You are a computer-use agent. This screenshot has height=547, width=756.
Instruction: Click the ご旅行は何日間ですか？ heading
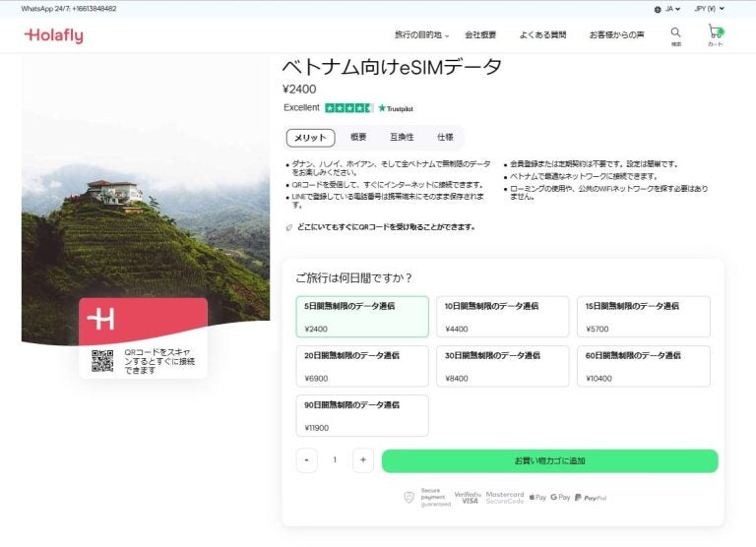(x=354, y=278)
